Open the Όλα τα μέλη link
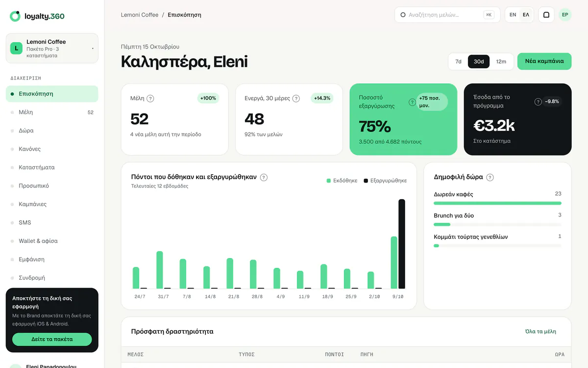This screenshot has width=588, height=368. (x=540, y=331)
